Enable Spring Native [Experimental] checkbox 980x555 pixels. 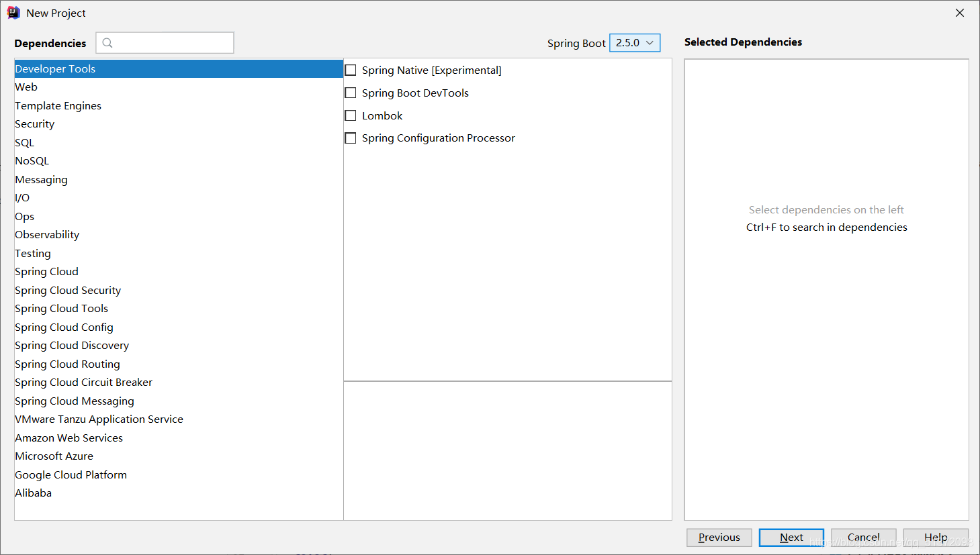coord(351,70)
